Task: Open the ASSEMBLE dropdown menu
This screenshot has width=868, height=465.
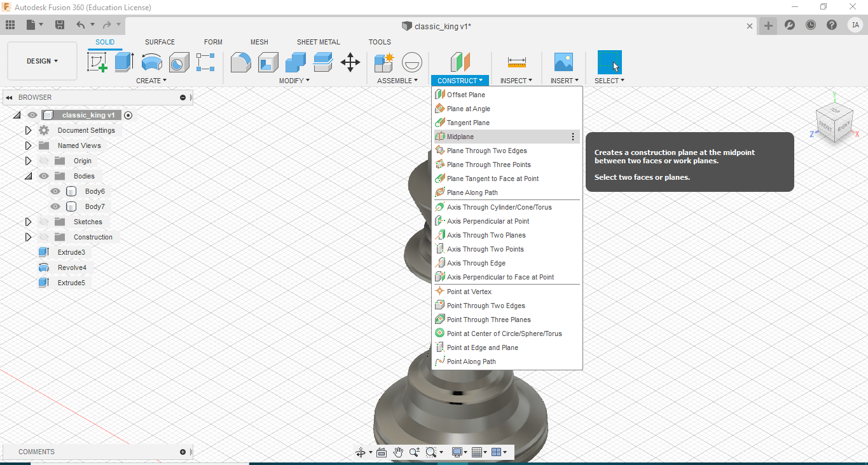Action: click(x=397, y=81)
